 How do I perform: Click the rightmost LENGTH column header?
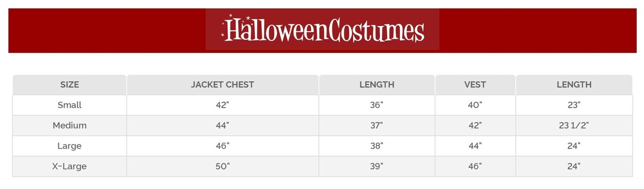coord(574,84)
